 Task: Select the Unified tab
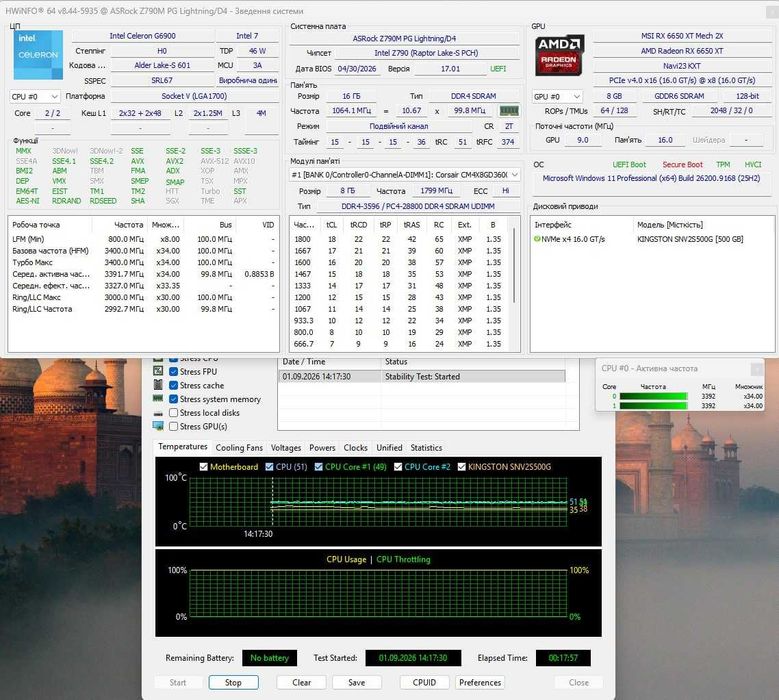[389, 448]
